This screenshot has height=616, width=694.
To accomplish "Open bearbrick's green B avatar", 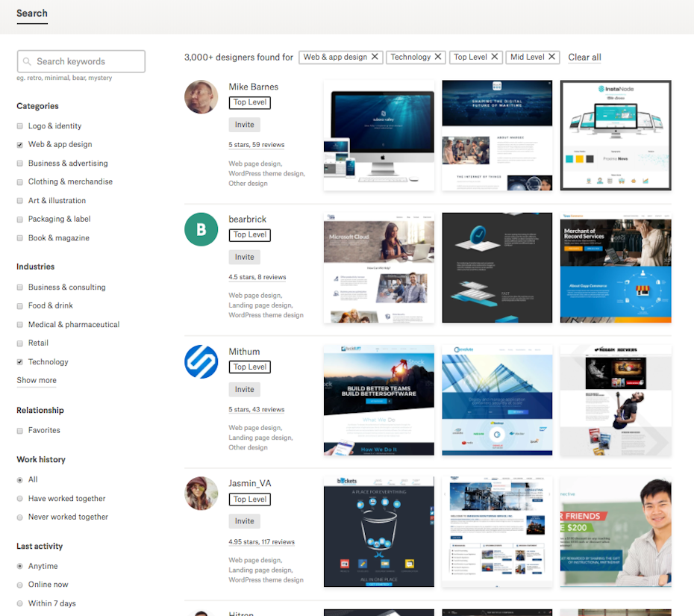I will point(201,229).
